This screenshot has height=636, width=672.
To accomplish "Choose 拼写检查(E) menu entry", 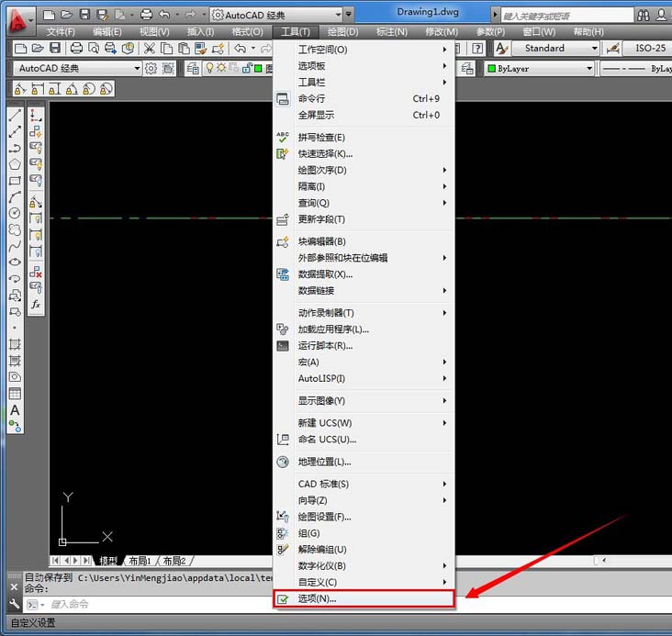I will pyautogui.click(x=364, y=138).
